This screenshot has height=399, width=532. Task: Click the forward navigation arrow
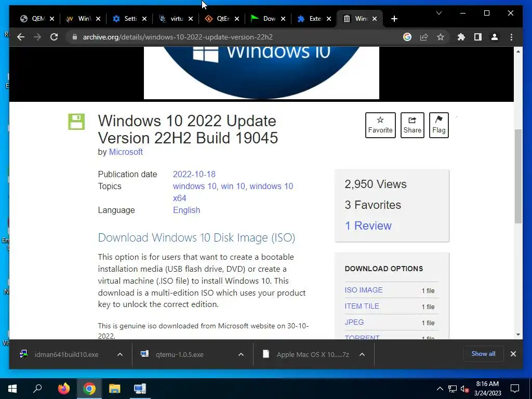point(37,37)
